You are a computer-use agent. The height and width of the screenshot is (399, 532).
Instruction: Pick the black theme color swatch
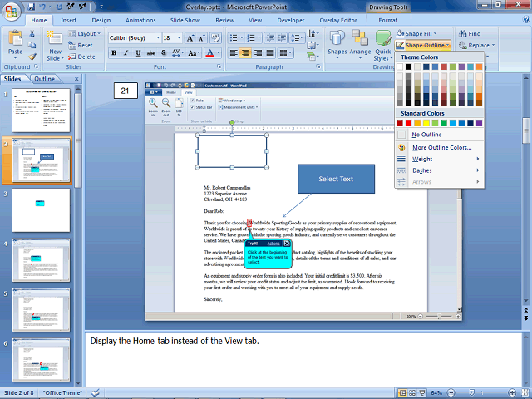408,66
